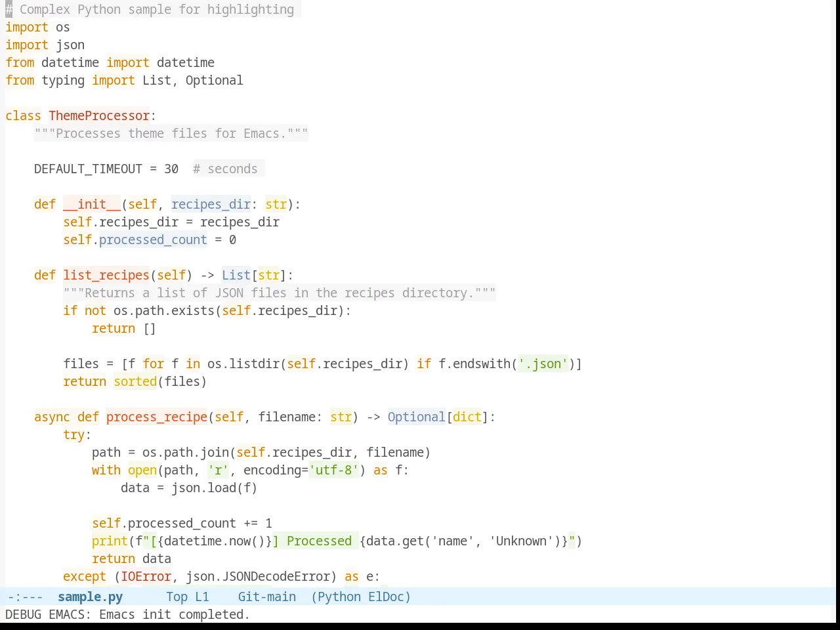Click Git-main version control indicator
This screenshot has width=840, height=630.
point(266,597)
